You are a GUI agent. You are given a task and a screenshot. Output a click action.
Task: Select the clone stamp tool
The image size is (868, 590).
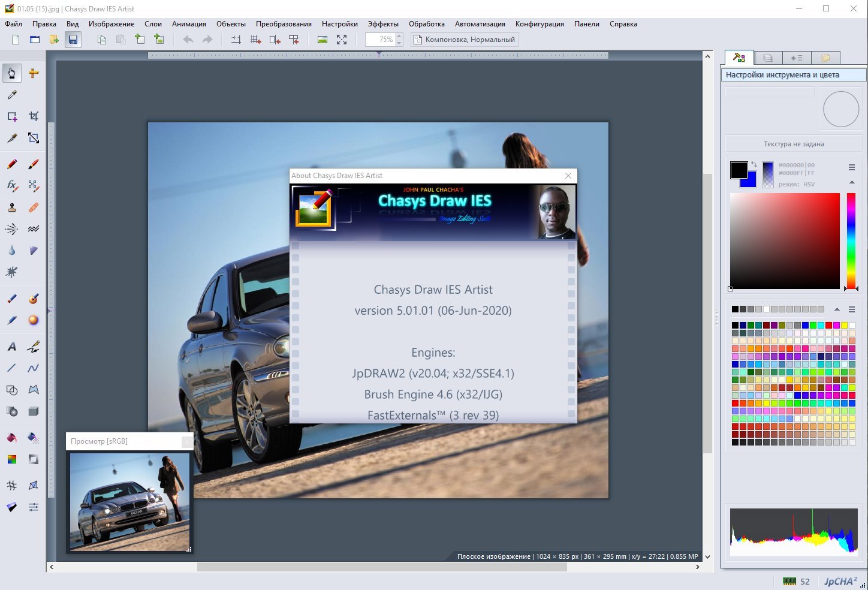pyautogui.click(x=12, y=207)
